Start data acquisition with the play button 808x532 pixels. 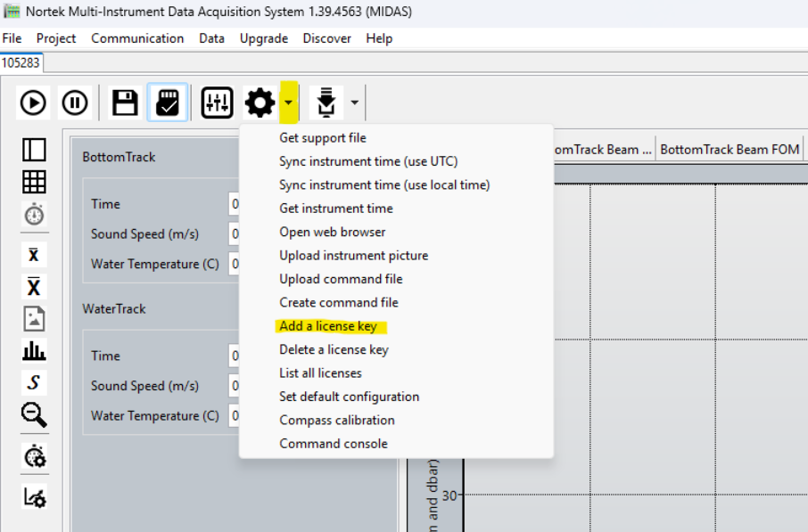[x=33, y=102]
